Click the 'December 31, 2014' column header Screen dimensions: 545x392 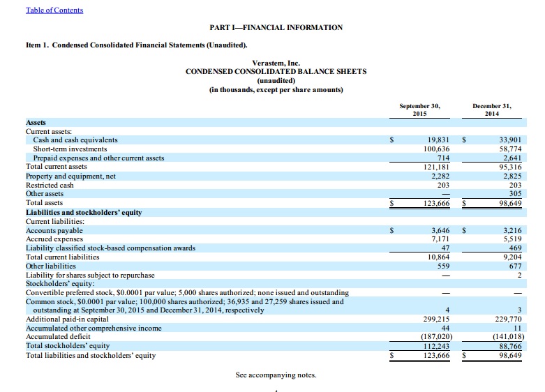pyautogui.click(x=492, y=110)
